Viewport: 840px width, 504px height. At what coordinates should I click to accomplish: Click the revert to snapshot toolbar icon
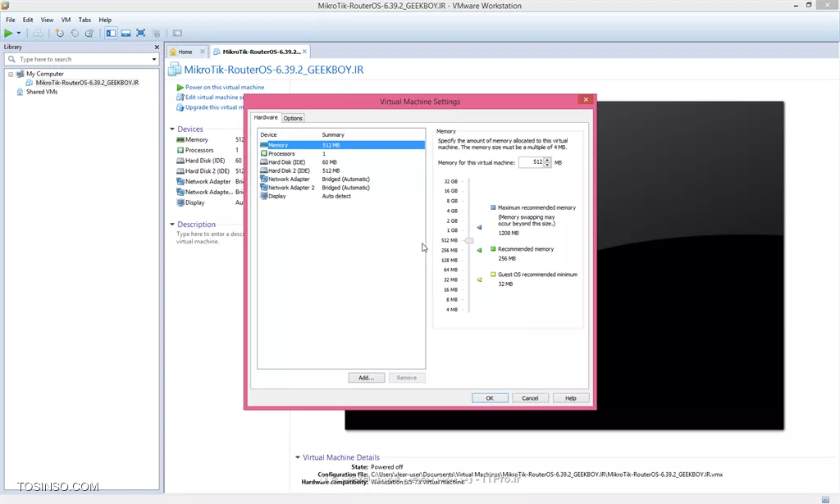pos(75,33)
